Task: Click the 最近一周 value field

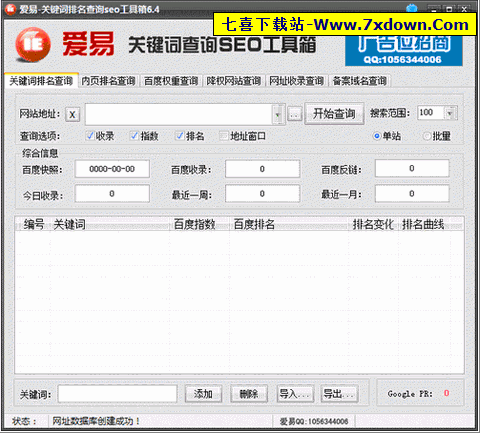Action: pyautogui.click(x=262, y=194)
